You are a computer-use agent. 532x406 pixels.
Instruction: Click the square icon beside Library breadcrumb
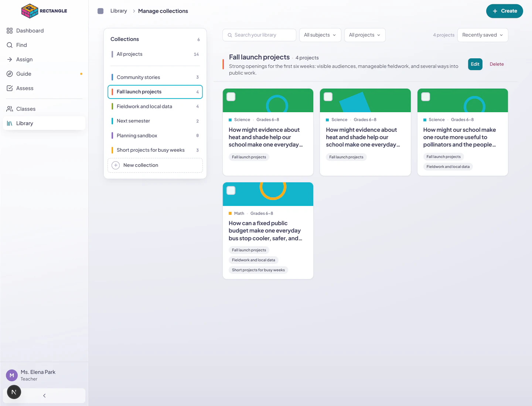point(100,11)
